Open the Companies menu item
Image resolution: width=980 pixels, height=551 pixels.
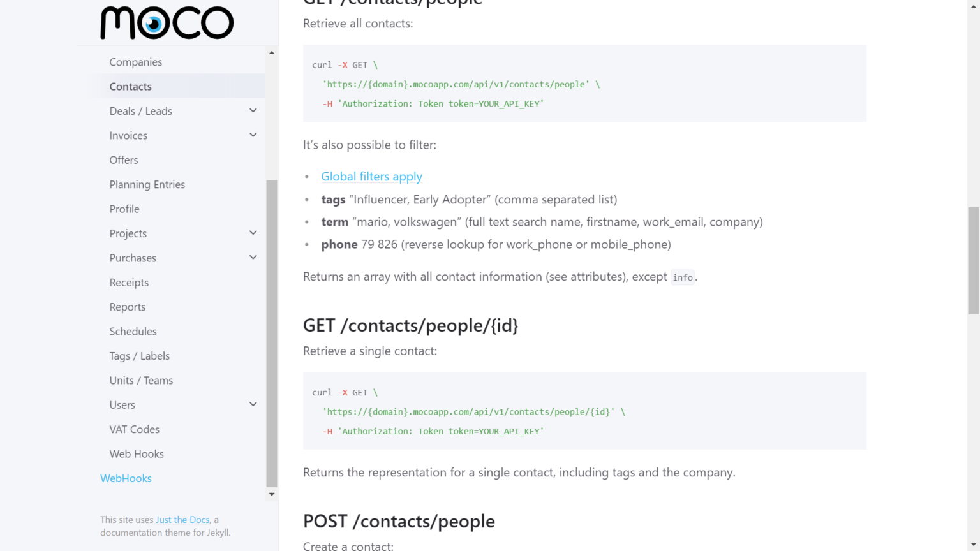pyautogui.click(x=135, y=62)
